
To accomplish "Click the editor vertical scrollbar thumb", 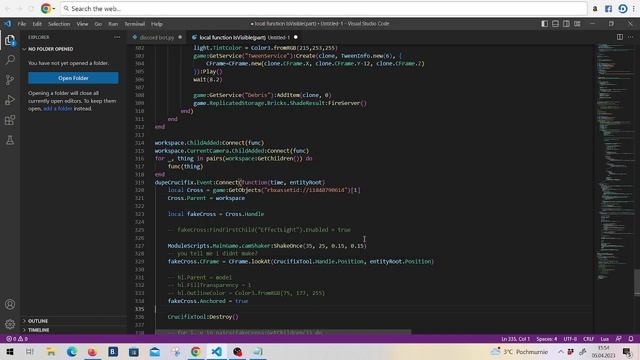I will coord(637,282).
